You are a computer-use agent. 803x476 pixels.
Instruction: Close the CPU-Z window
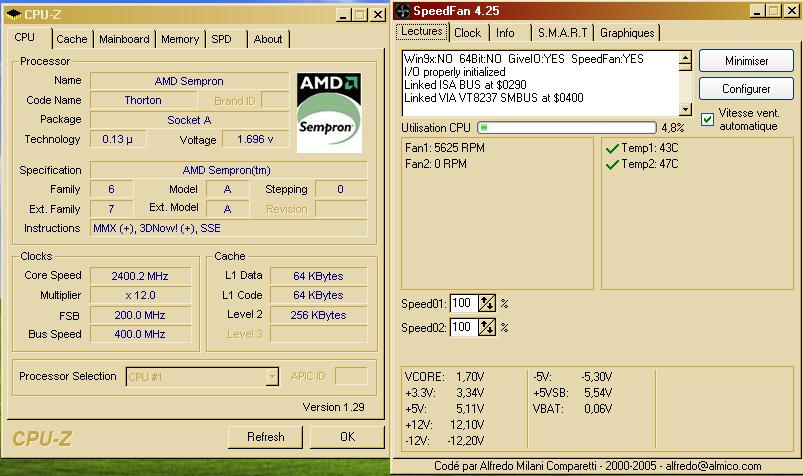(378, 15)
